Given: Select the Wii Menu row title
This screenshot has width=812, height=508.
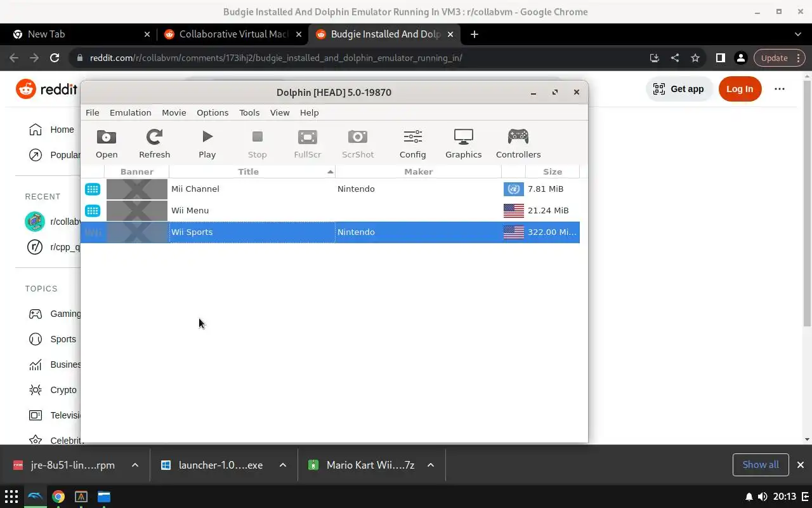Looking at the screenshot, I should pyautogui.click(x=190, y=210).
